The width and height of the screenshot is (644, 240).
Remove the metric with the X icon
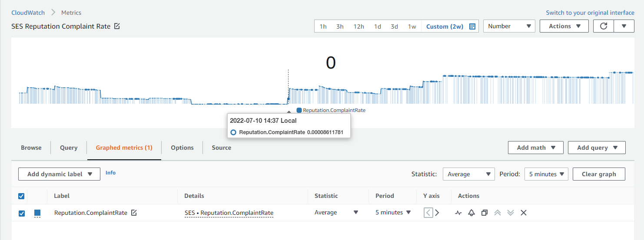pyautogui.click(x=524, y=213)
